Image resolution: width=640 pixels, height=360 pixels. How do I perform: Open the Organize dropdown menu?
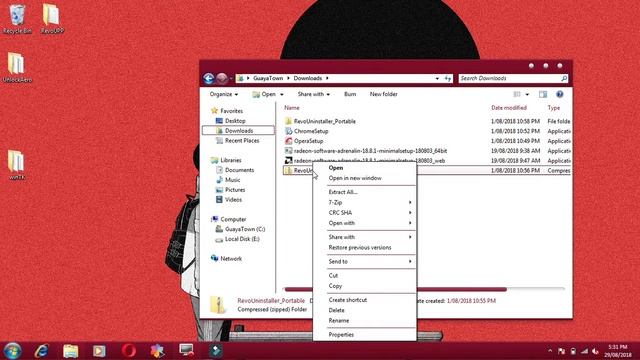click(224, 94)
